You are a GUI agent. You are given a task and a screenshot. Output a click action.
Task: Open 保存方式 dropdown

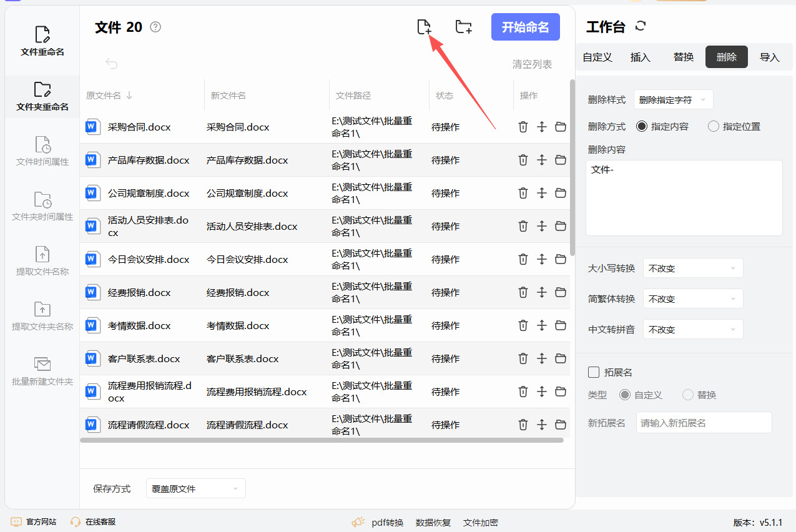195,488
